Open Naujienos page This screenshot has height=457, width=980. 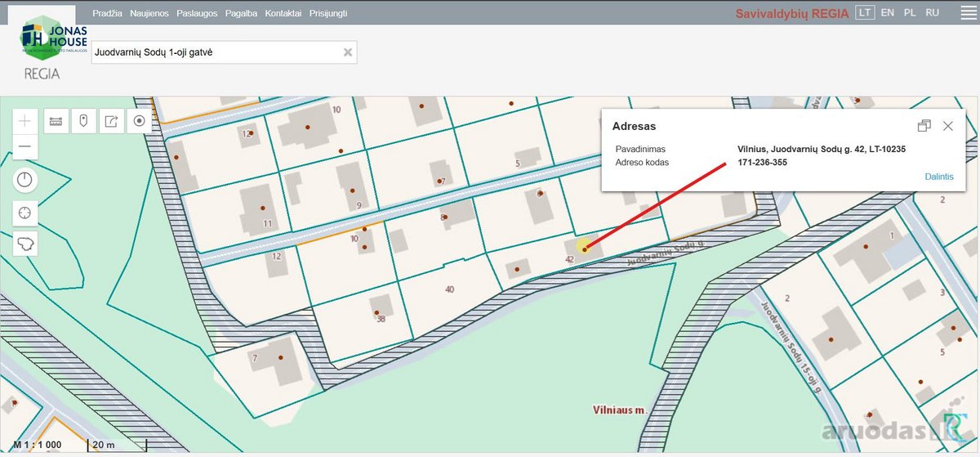click(149, 13)
